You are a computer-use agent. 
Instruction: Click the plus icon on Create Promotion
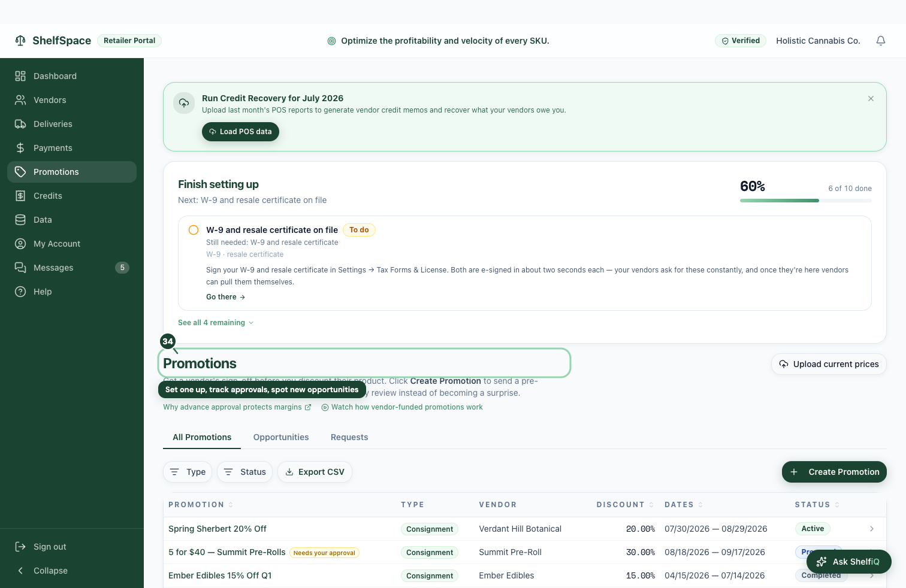794,472
